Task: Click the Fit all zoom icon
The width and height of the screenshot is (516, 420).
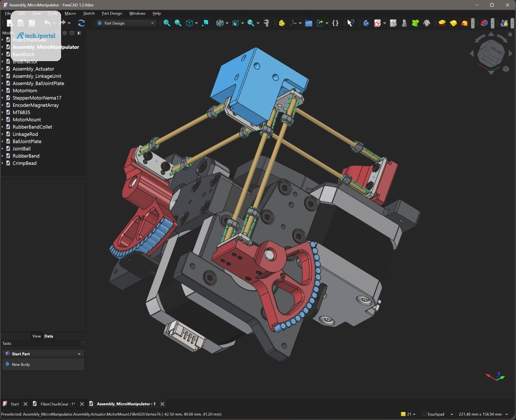Action: point(167,23)
